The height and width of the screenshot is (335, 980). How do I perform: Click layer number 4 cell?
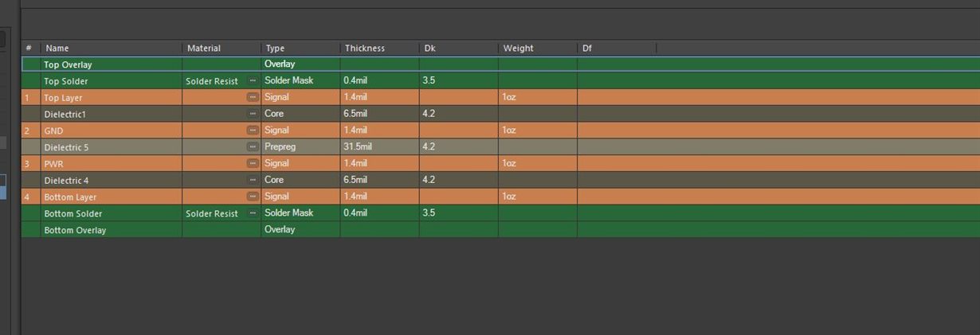pyautogui.click(x=30, y=197)
